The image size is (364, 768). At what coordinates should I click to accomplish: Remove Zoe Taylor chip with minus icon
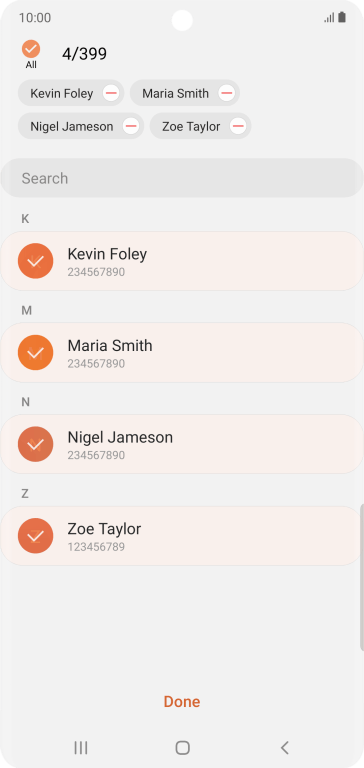point(238,126)
